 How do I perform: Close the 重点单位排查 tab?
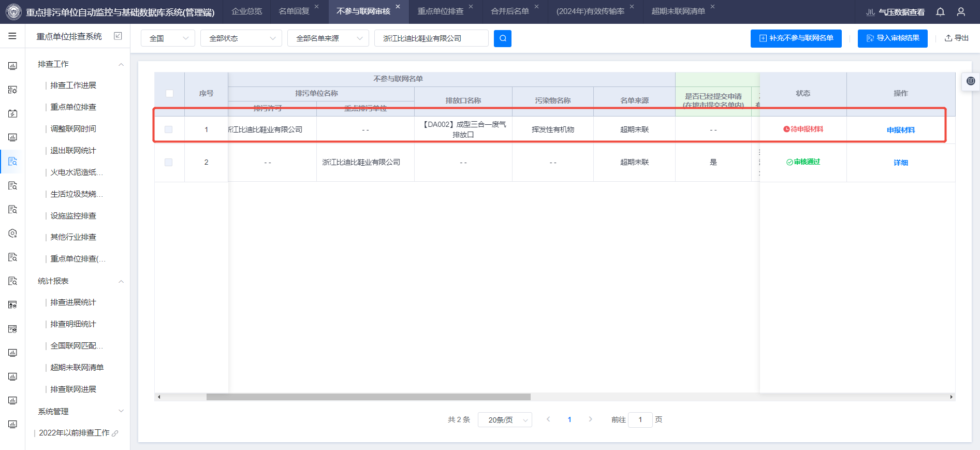pos(471,7)
